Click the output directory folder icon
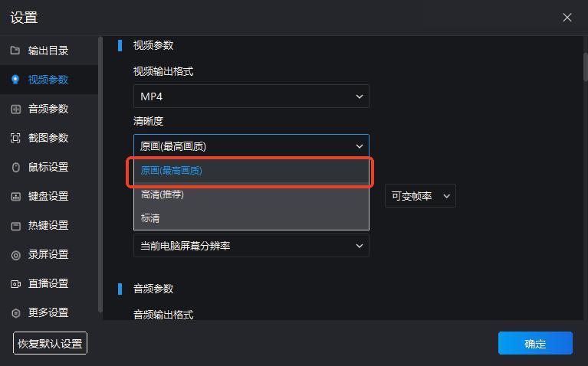Image resolution: width=588 pixels, height=366 pixels. [x=15, y=51]
